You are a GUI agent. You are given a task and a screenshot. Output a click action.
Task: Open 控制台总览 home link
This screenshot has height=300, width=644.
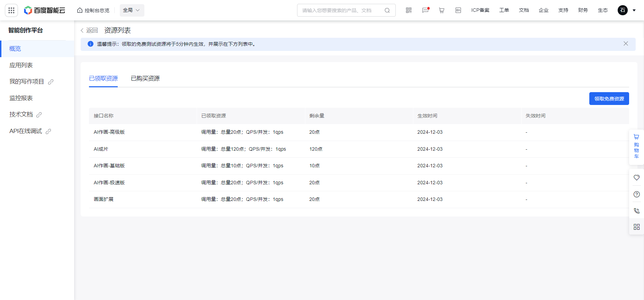point(93,10)
